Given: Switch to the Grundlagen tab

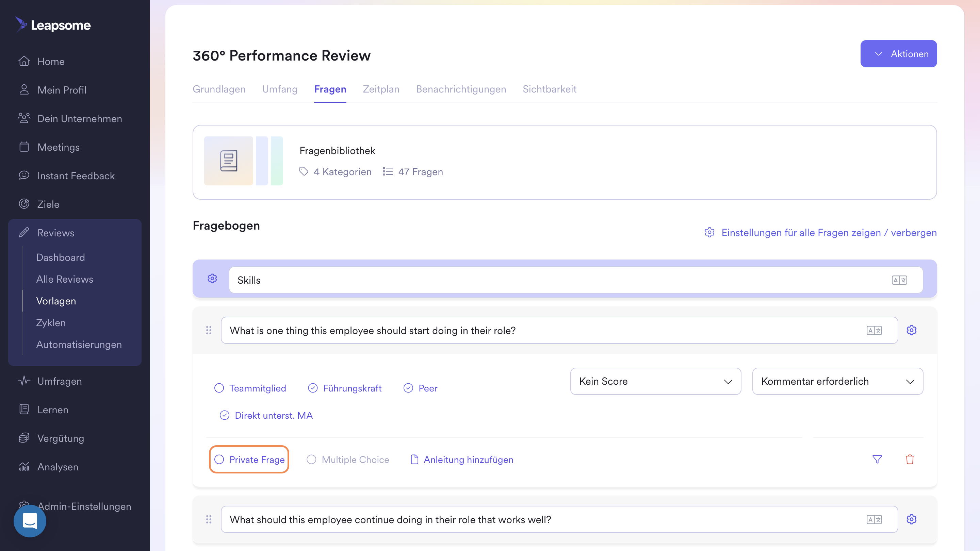Looking at the screenshot, I should coord(219,89).
